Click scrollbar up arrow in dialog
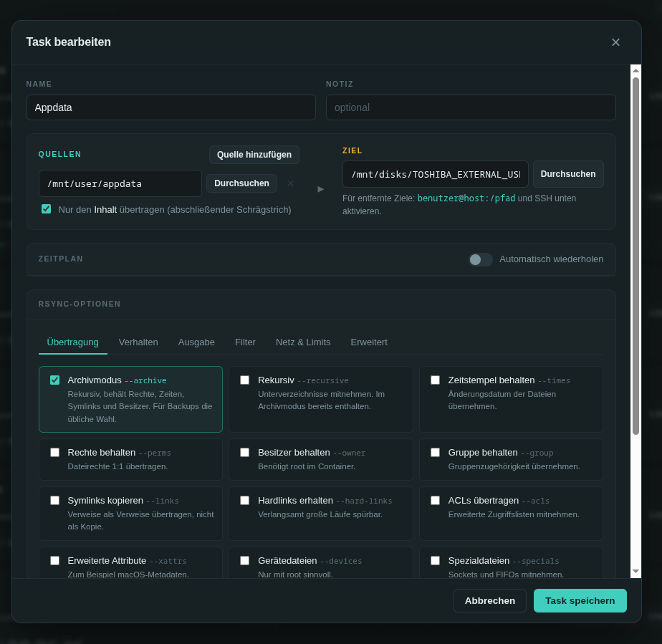Viewport: 662px width, 644px height. click(635, 70)
